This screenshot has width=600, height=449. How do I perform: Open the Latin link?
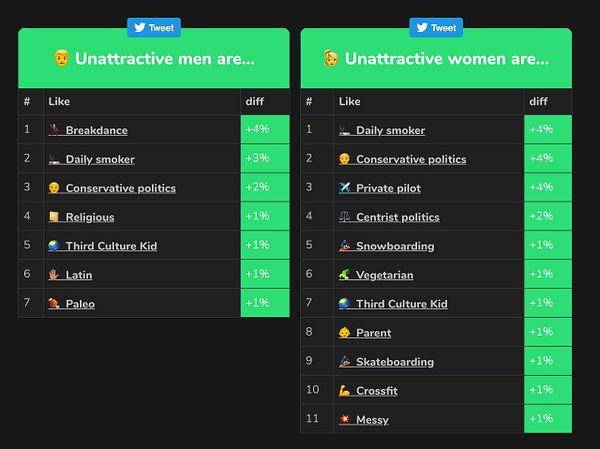tap(79, 276)
